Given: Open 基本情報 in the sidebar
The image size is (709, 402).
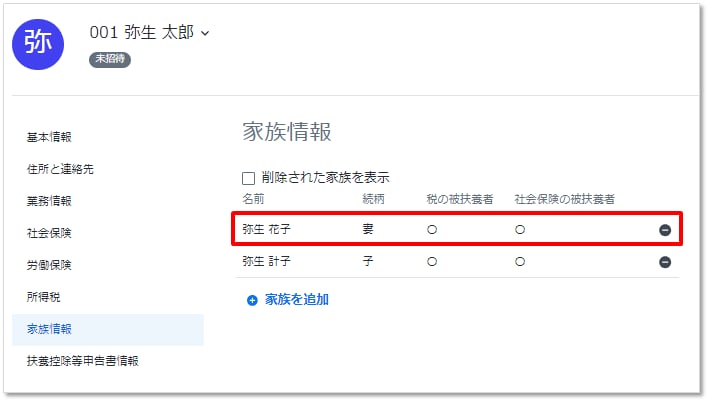Looking at the screenshot, I should [49, 137].
